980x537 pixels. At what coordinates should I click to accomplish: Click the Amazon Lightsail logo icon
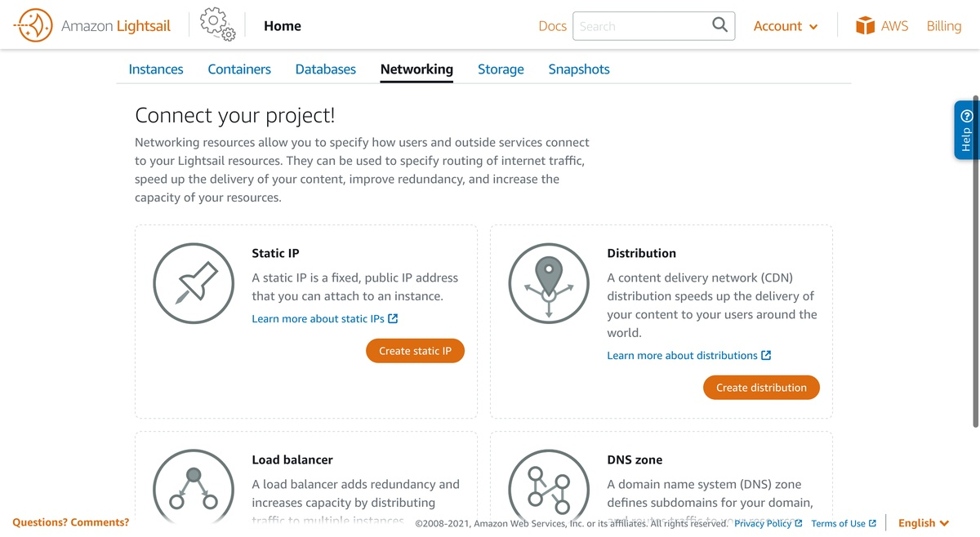pyautogui.click(x=33, y=26)
